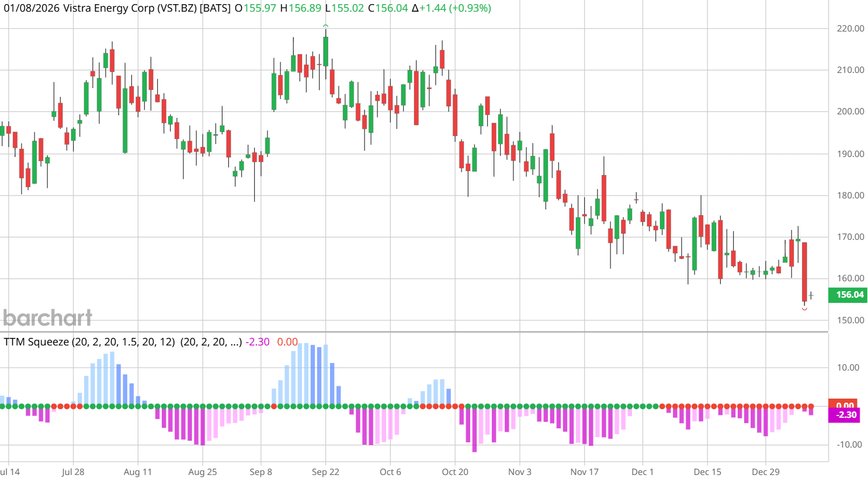Click the green 156.04 last price tag
Image resolution: width=868 pixels, height=482 pixels.
click(848, 295)
